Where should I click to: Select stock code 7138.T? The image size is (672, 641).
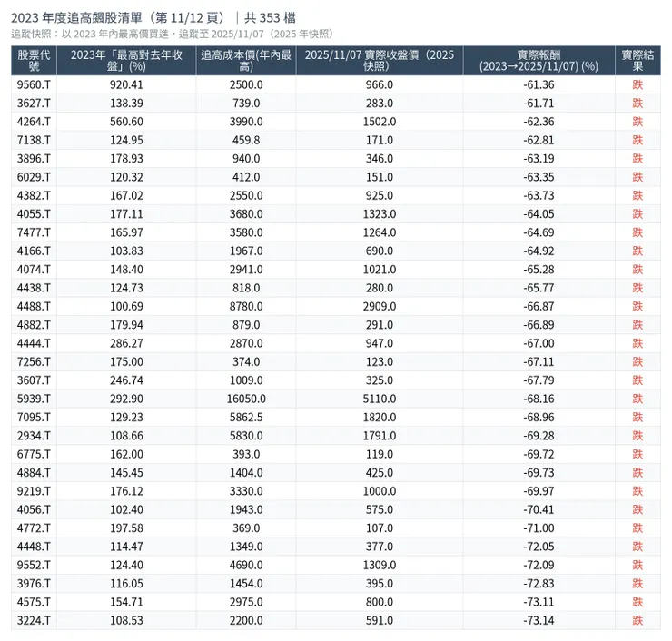click(34, 140)
